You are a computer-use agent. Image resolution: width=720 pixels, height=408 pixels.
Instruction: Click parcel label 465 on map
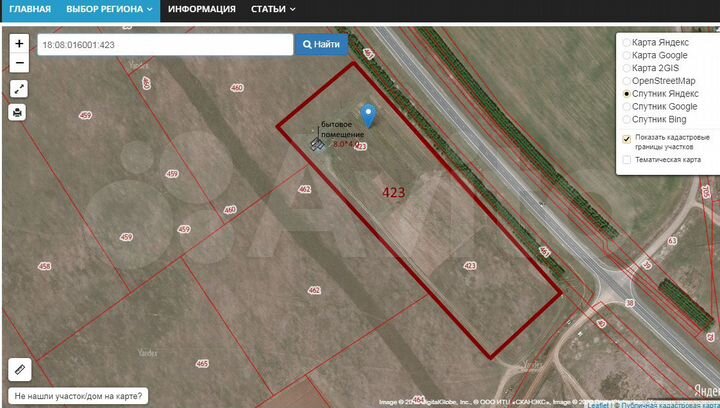coord(202,363)
